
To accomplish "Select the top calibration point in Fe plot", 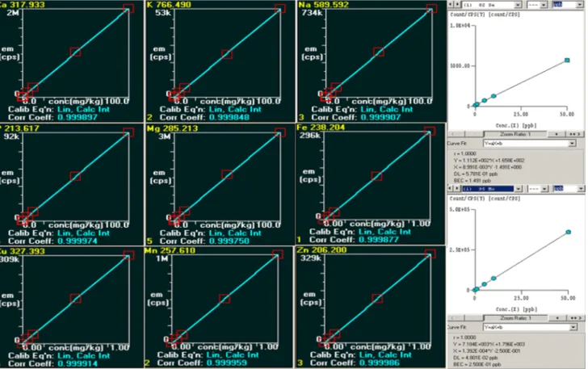I will [x=430, y=131].
